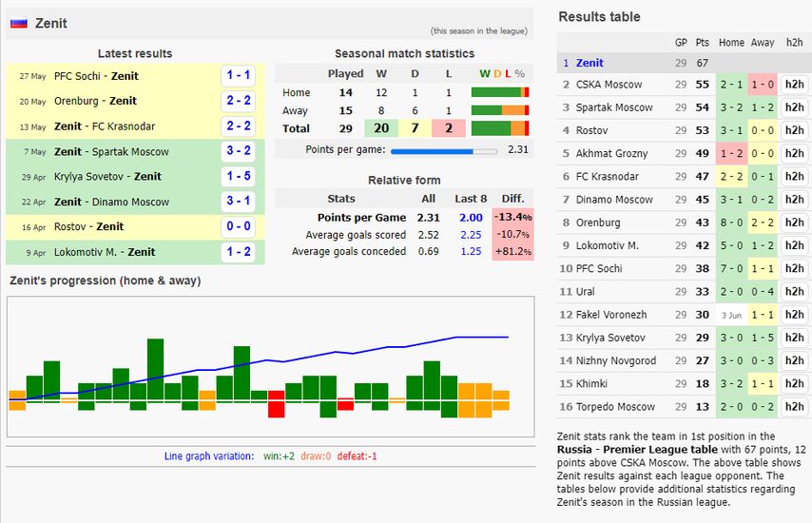Click the +81.2% goals conceded difference

coord(512,252)
